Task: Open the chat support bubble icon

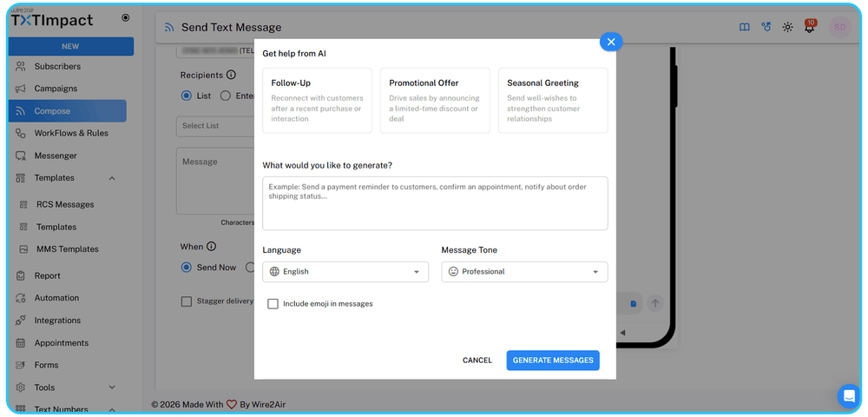Action: click(849, 396)
